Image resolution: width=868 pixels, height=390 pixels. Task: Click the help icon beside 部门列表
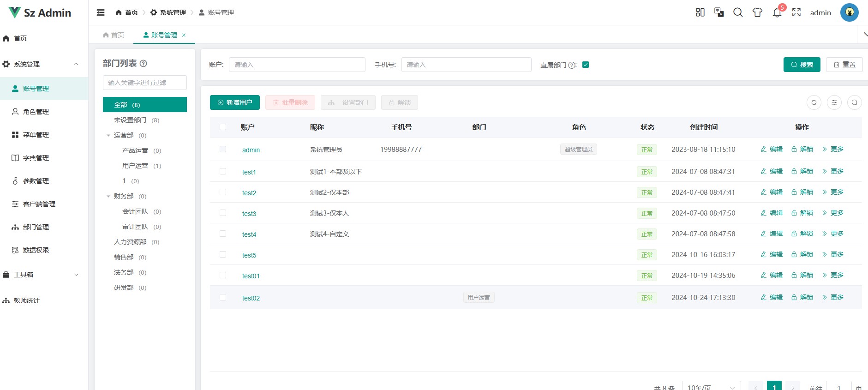[144, 63]
